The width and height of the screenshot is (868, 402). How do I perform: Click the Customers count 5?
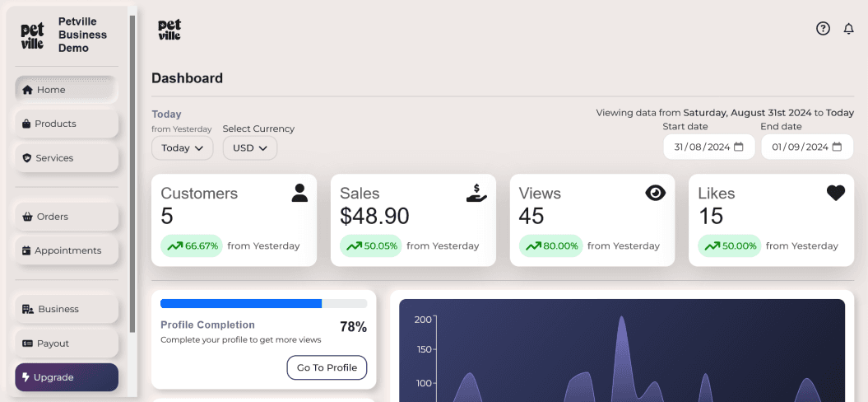pyautogui.click(x=167, y=217)
